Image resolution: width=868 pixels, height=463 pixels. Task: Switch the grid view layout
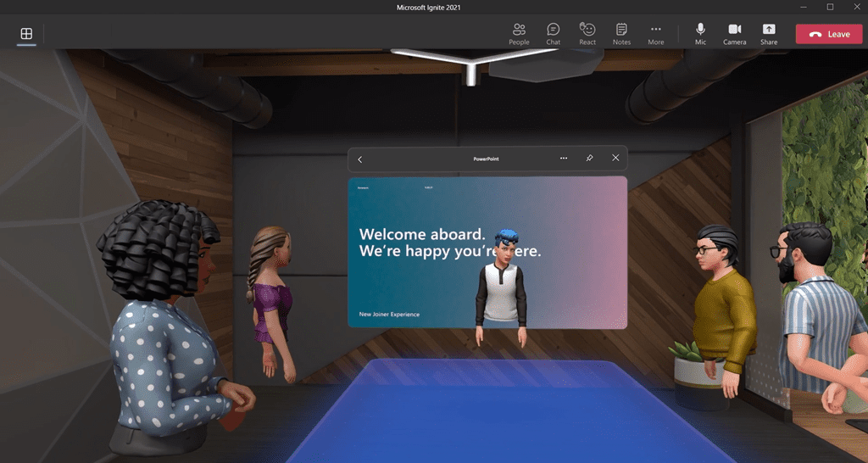click(26, 34)
